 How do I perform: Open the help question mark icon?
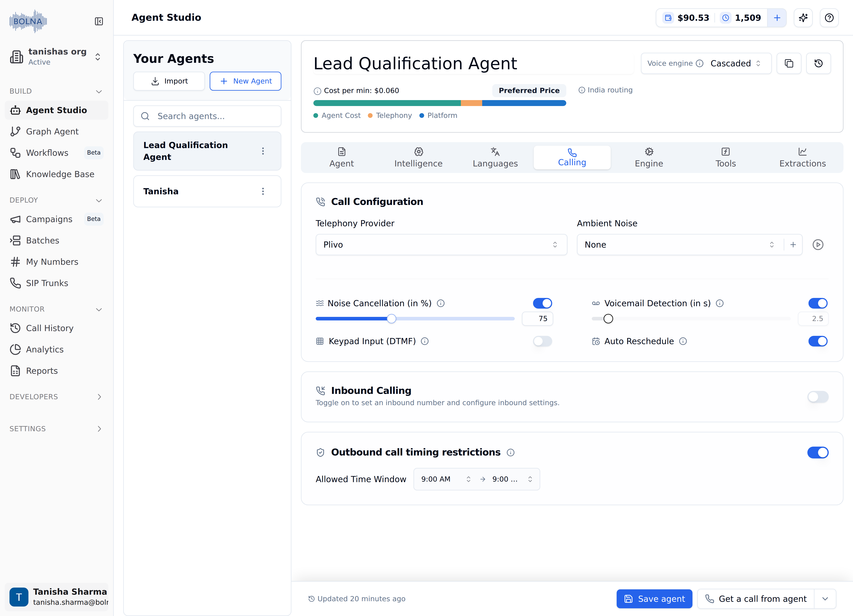829,18
